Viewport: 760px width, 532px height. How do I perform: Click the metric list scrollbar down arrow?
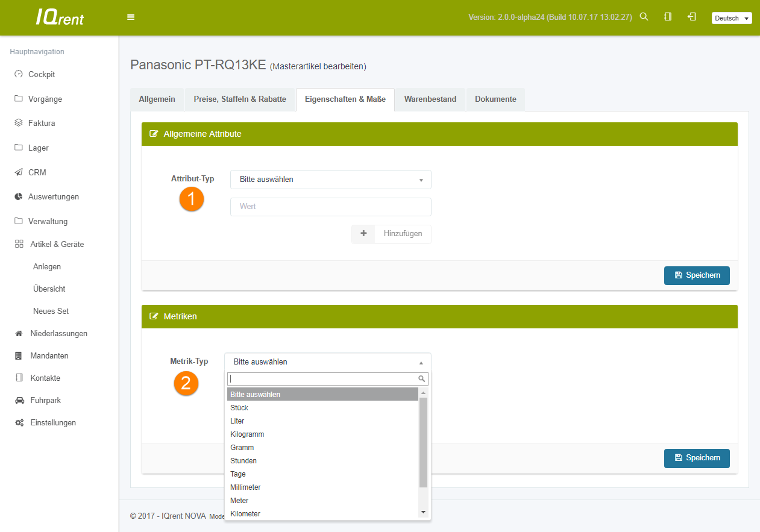pos(423,512)
